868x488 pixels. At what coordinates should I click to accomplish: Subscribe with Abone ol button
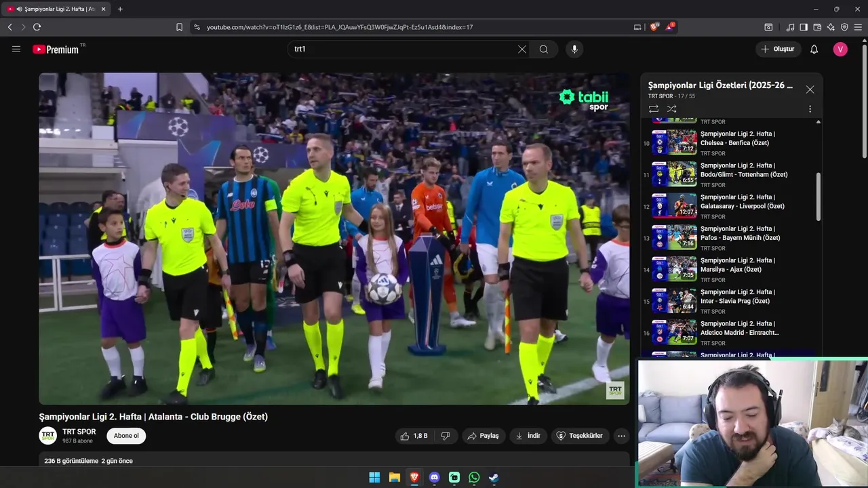coord(126,436)
